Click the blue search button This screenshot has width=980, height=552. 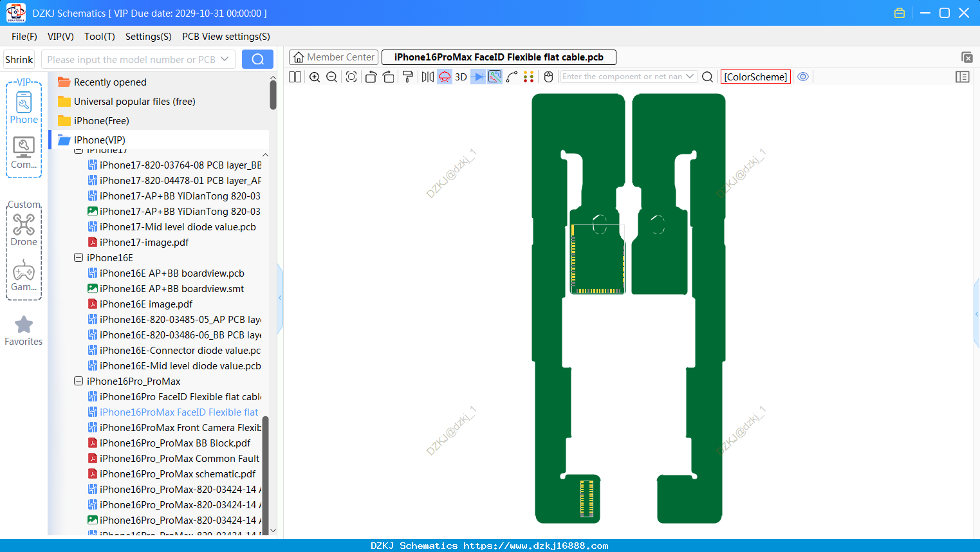click(x=257, y=59)
